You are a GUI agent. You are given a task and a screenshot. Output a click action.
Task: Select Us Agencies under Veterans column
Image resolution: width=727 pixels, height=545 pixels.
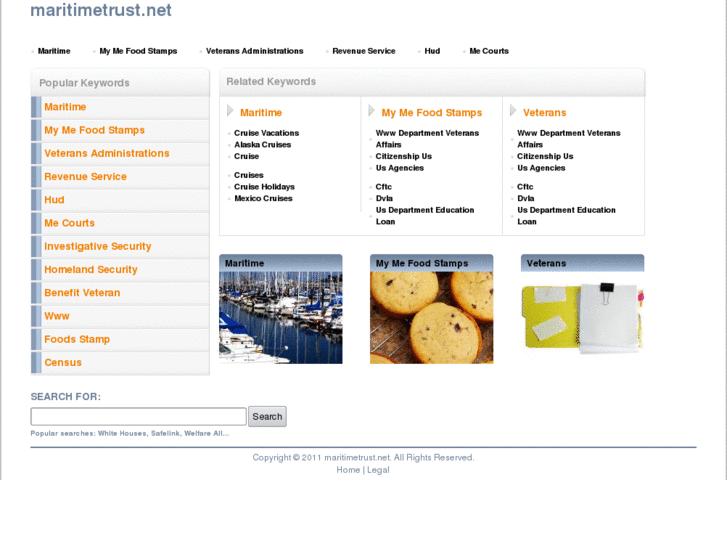pyautogui.click(x=541, y=168)
